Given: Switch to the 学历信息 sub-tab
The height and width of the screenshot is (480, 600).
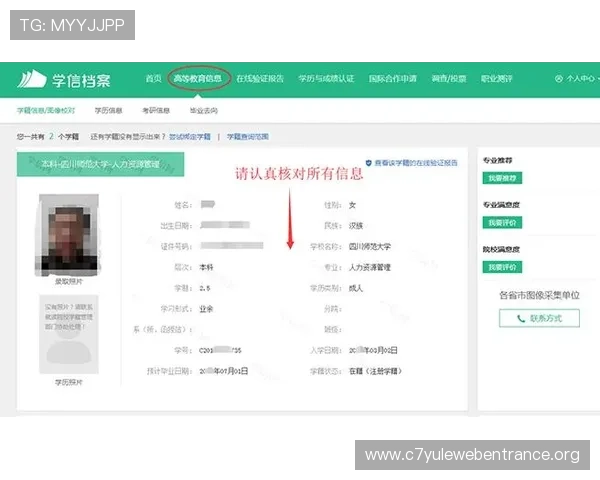Looking at the screenshot, I should 108,111.
